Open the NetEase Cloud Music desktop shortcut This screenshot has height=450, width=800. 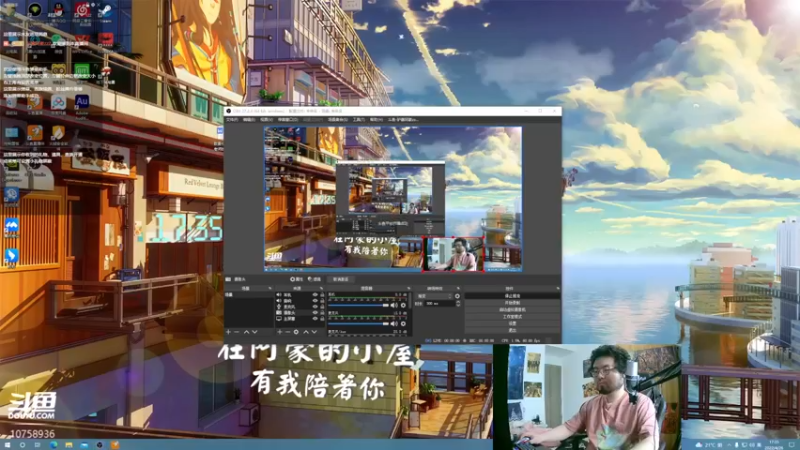[82, 11]
